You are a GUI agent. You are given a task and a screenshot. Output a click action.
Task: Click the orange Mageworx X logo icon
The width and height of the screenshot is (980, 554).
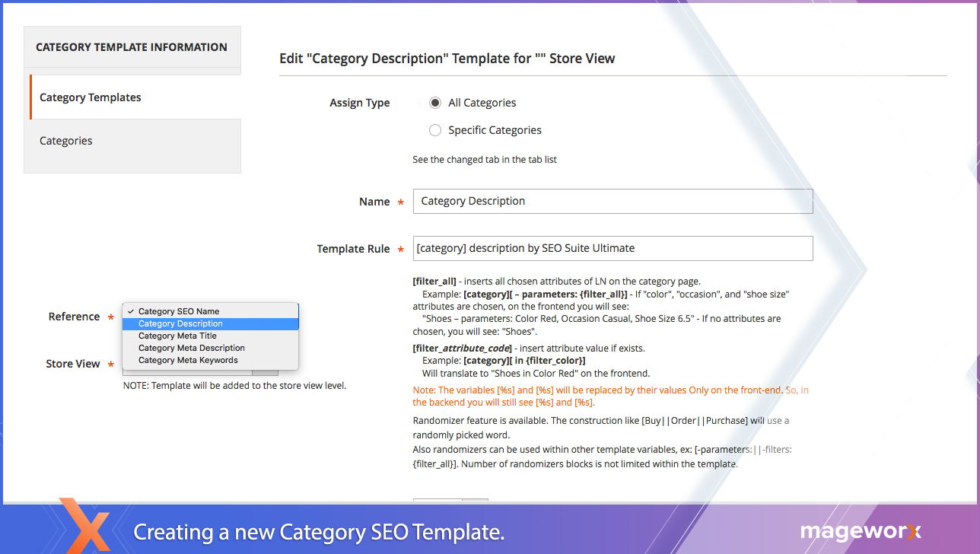tap(84, 527)
